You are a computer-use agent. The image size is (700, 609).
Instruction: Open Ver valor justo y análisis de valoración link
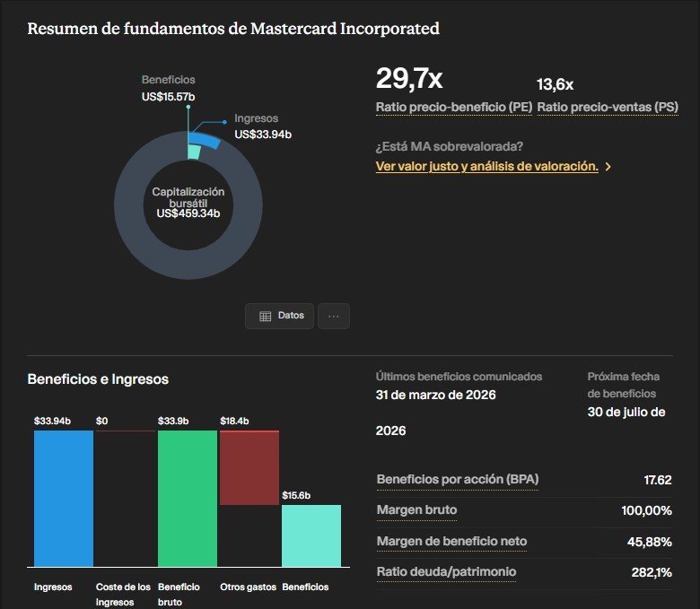click(x=486, y=166)
